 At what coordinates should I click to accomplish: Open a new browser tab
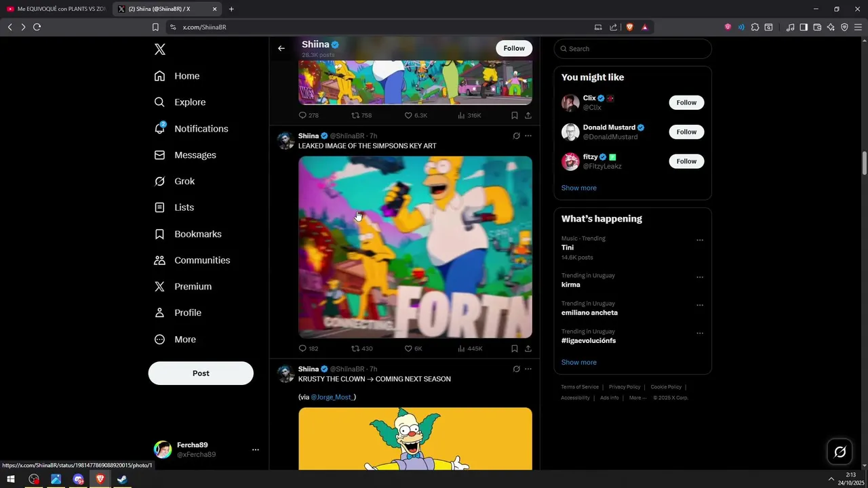231,9
